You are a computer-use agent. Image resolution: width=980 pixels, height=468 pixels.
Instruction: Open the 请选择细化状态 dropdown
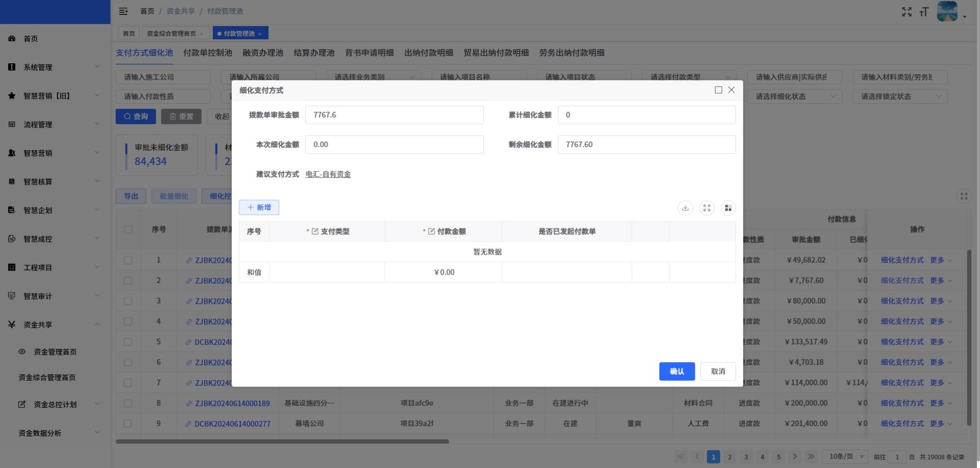pyautogui.click(x=794, y=96)
